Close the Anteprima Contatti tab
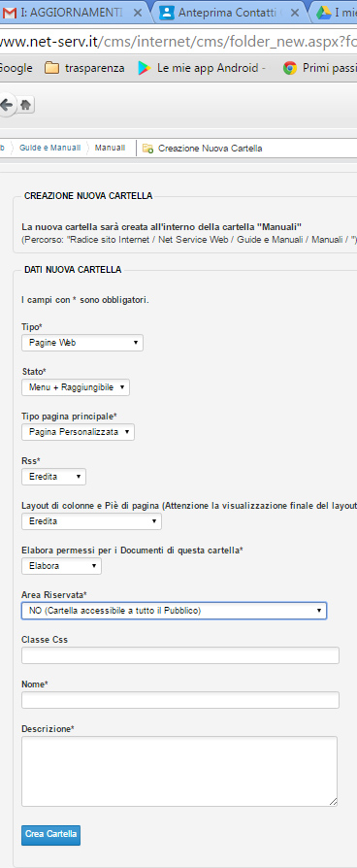 (x=295, y=13)
